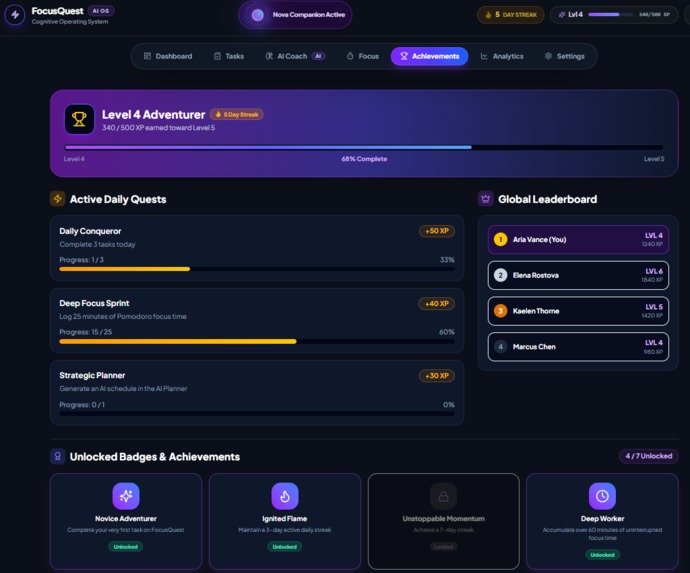The width and height of the screenshot is (690, 573).
Task: Click the Dashboard grid icon
Action: (147, 56)
